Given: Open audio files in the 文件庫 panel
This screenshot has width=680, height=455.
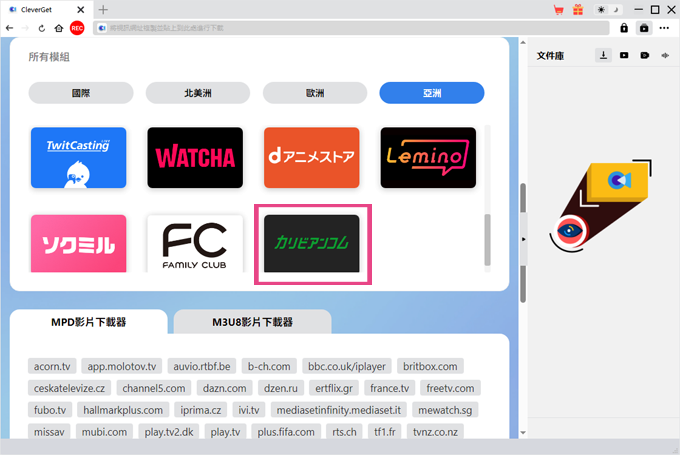Looking at the screenshot, I should coord(665,56).
